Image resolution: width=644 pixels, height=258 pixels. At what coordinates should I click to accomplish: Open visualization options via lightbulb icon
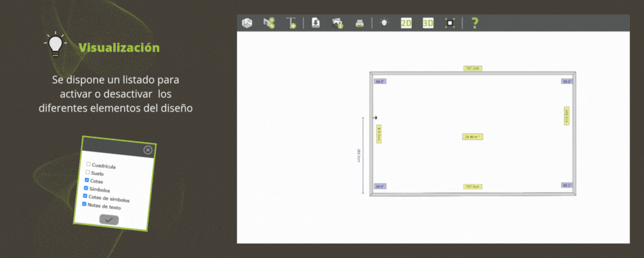pos(384,23)
